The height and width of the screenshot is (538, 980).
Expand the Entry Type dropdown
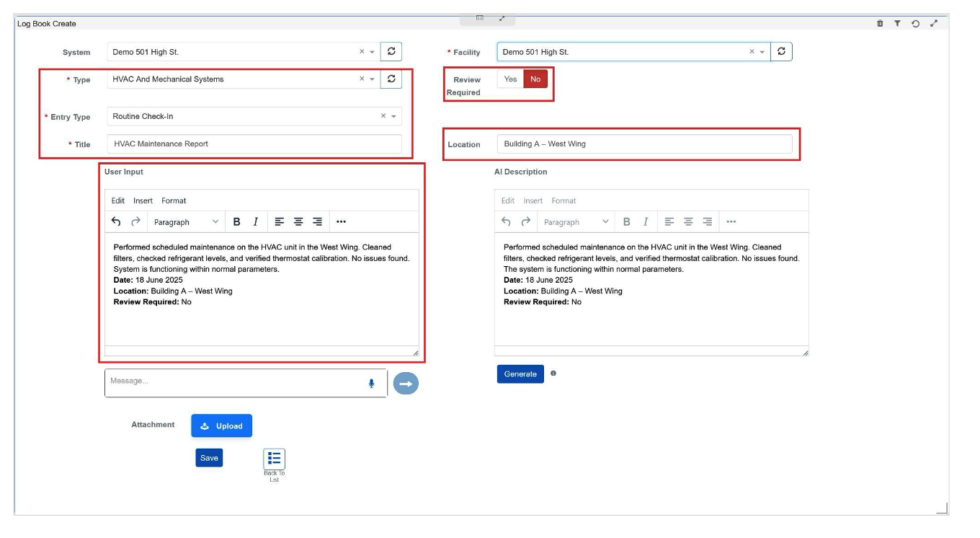(393, 117)
